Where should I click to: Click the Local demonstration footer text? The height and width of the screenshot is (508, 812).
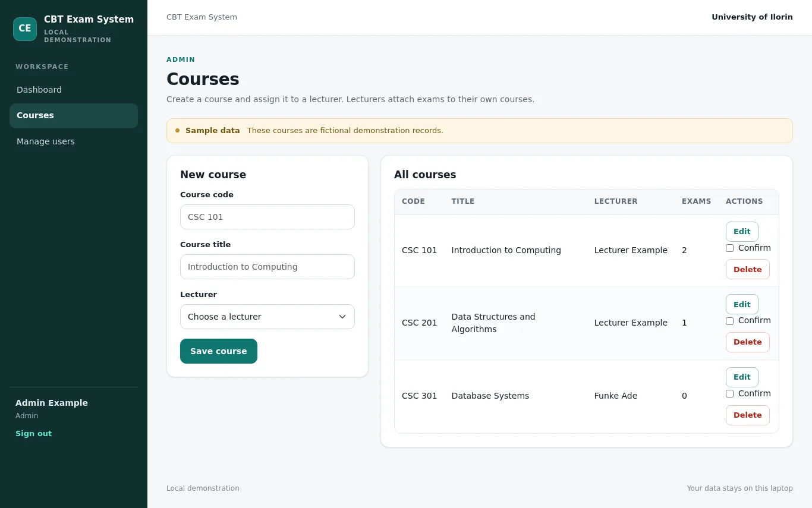(203, 488)
